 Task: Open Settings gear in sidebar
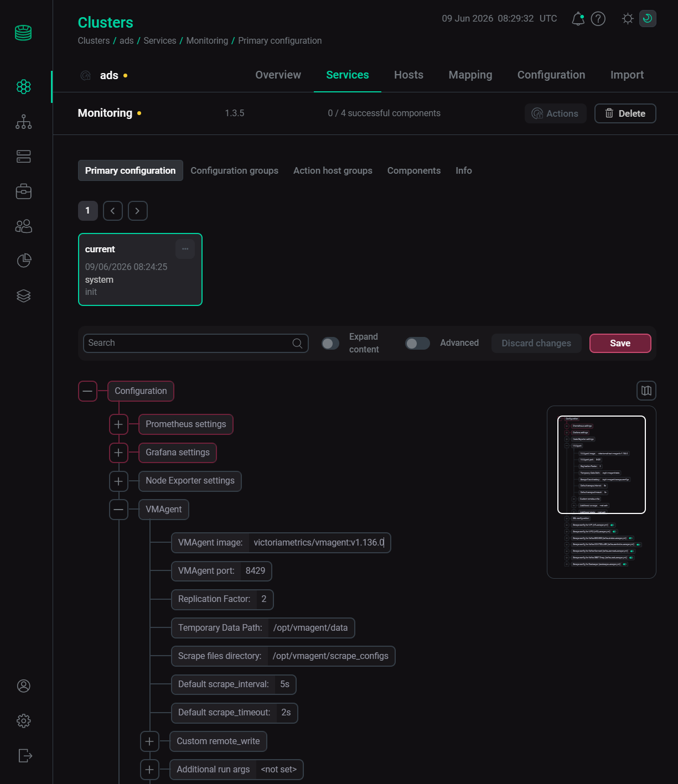pos(24,721)
